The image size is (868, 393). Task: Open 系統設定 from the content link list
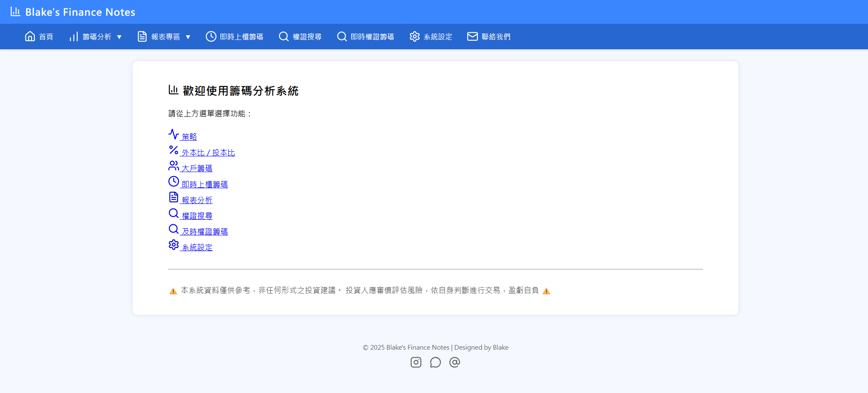pyautogui.click(x=197, y=247)
